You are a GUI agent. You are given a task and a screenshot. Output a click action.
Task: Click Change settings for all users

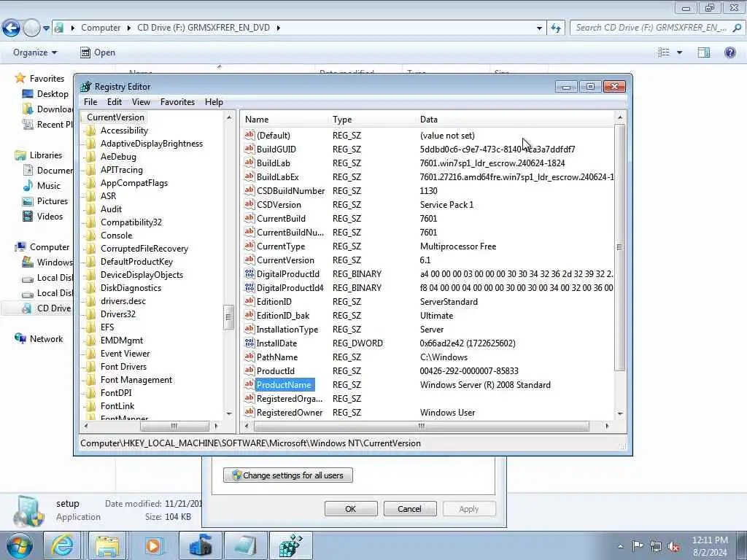[288, 475]
